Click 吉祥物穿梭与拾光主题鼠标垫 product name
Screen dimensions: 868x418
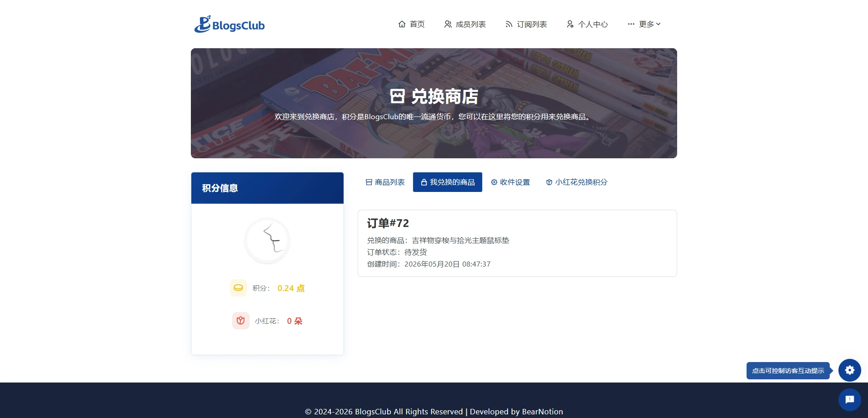pyautogui.click(x=460, y=240)
